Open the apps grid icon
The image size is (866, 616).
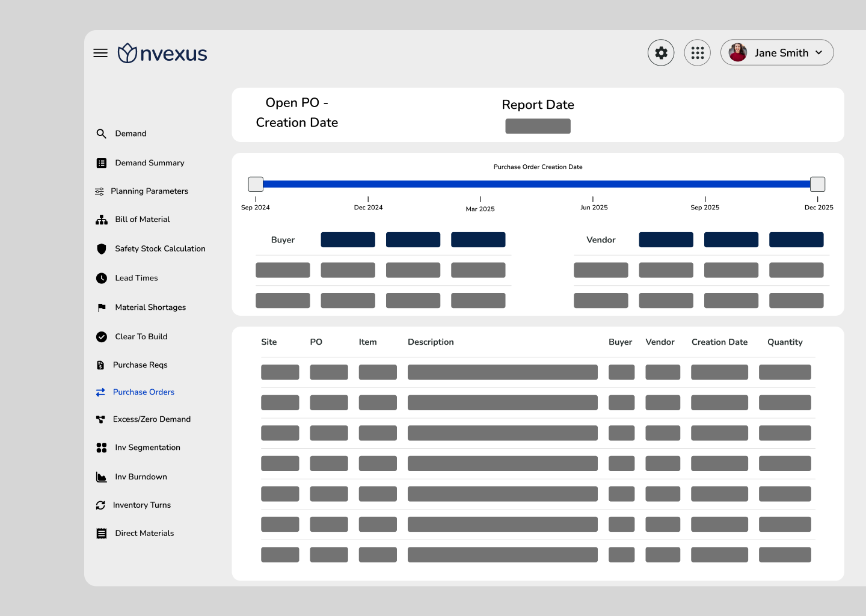point(698,53)
